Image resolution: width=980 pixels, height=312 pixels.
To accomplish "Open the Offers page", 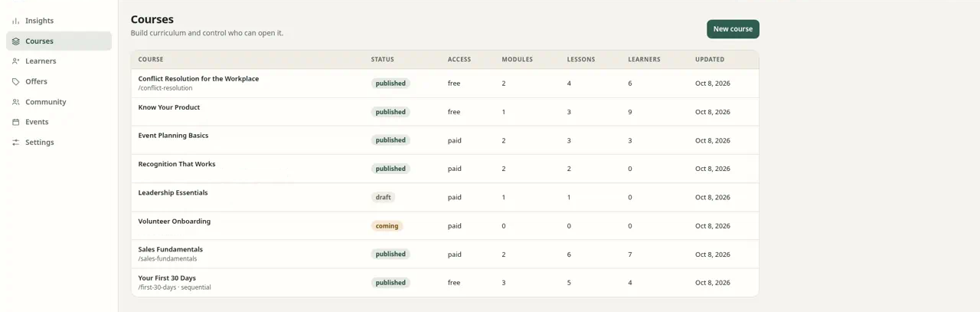I will tap(59, 81).
